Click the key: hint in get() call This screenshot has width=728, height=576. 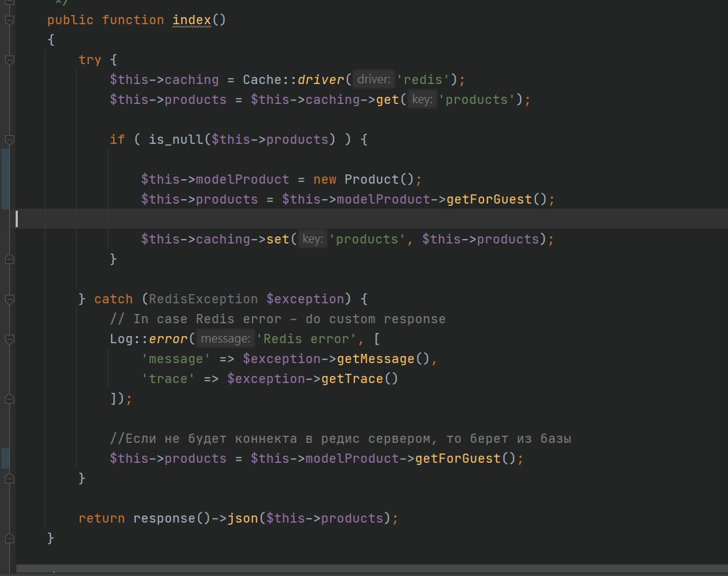(x=422, y=100)
